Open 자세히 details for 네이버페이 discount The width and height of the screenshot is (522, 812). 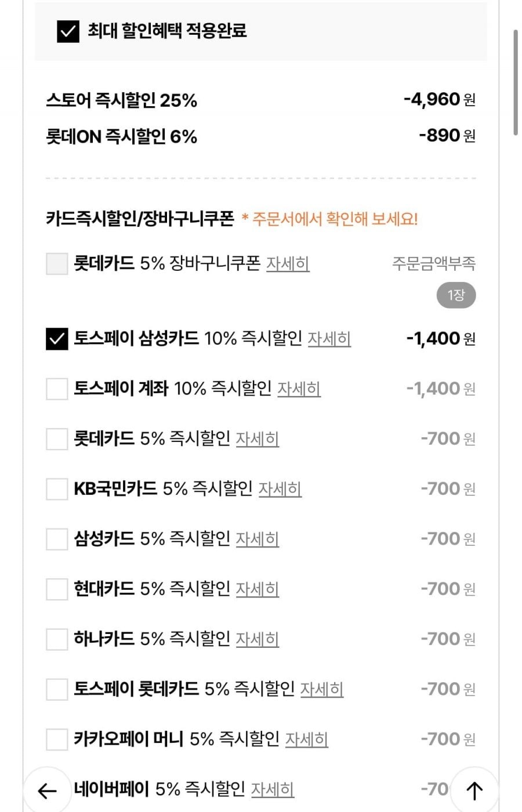pyautogui.click(x=272, y=789)
